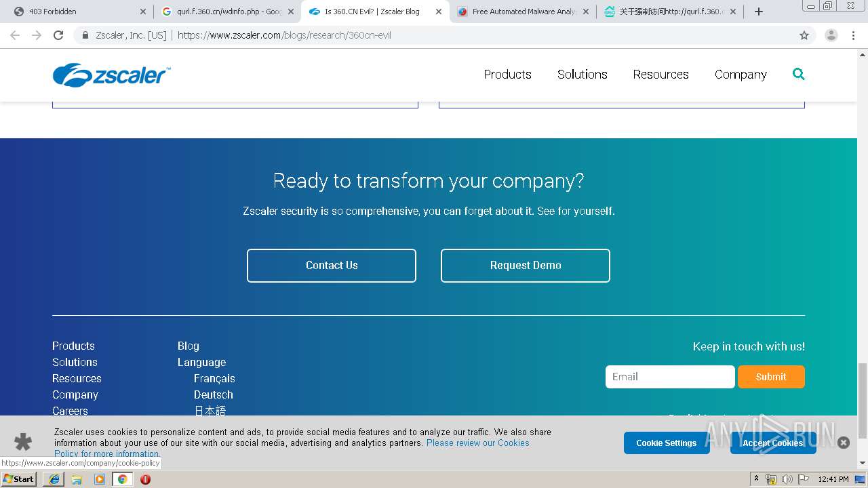Click the Contact Us button
This screenshot has height=488, width=868.
(332, 266)
